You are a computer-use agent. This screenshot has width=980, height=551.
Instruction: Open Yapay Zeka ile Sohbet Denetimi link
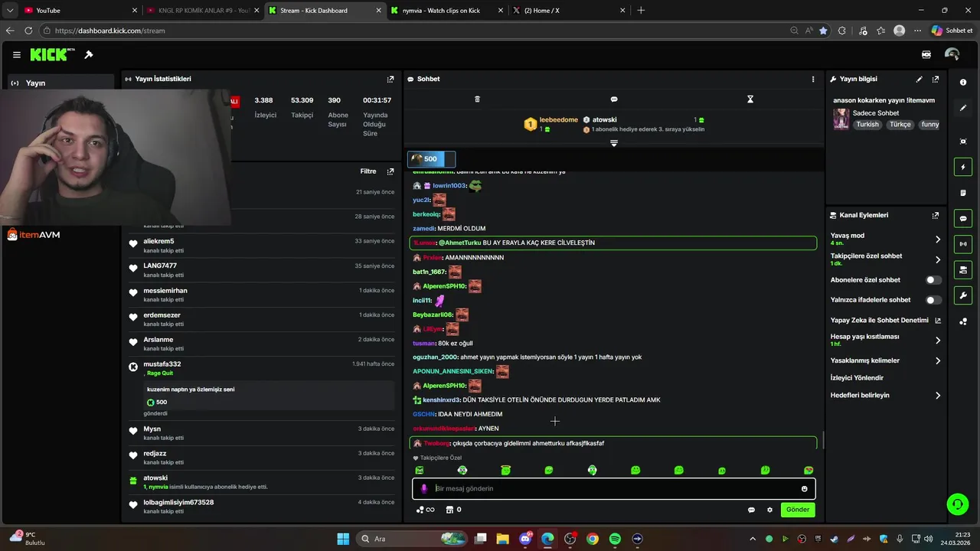(885, 320)
